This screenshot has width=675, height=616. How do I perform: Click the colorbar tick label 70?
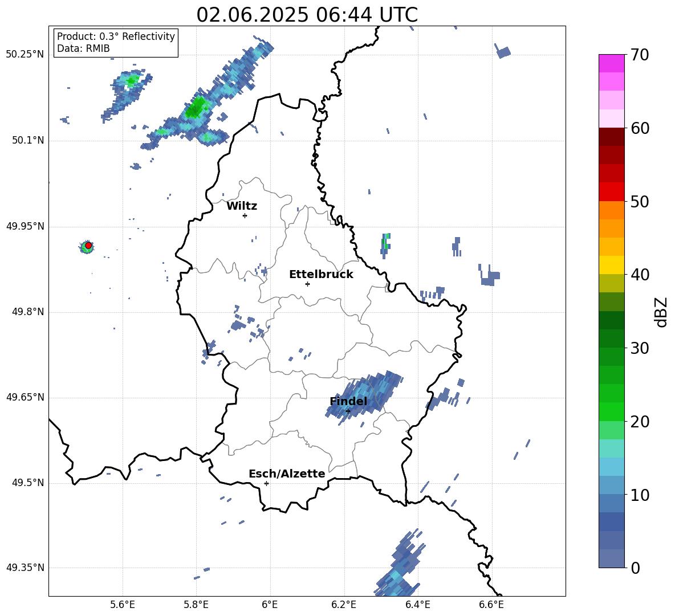[x=640, y=55]
